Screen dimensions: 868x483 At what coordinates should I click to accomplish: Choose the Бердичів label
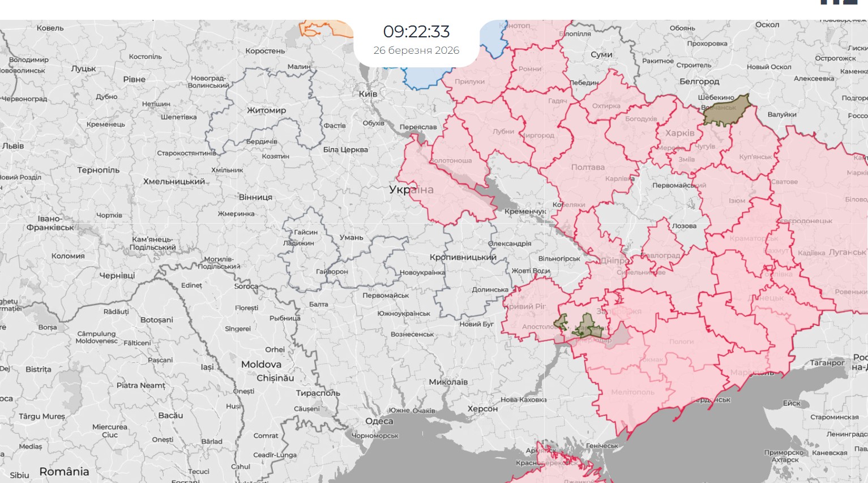coord(262,142)
